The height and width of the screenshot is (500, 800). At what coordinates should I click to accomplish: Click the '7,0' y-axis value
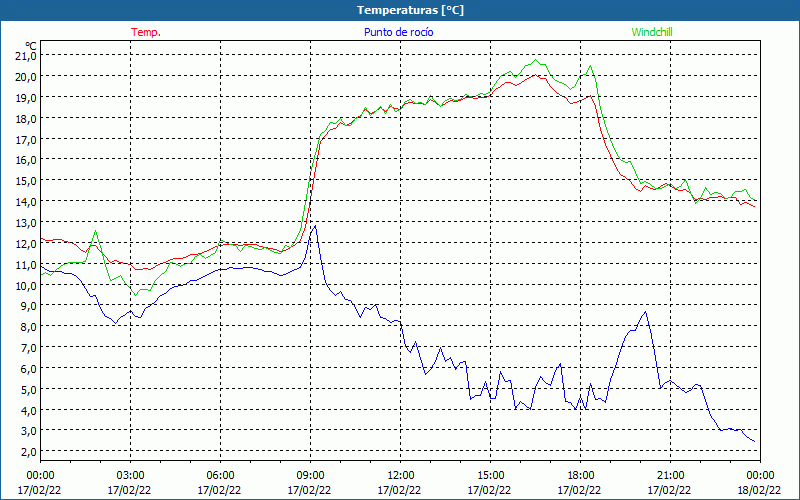click(x=29, y=347)
